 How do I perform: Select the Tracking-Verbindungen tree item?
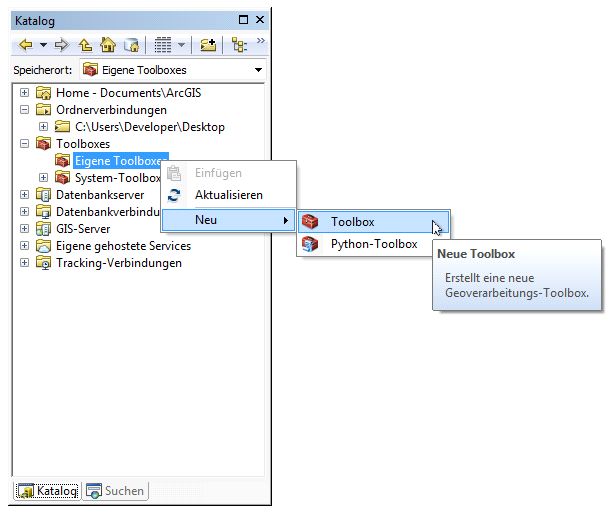click(118, 263)
